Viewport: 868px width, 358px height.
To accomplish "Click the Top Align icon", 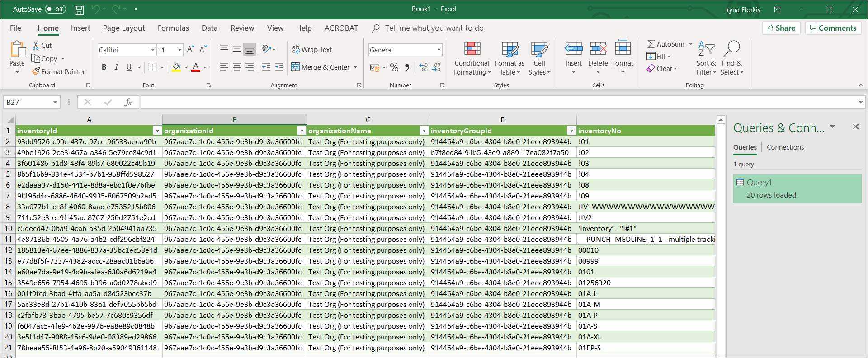I will click(224, 49).
